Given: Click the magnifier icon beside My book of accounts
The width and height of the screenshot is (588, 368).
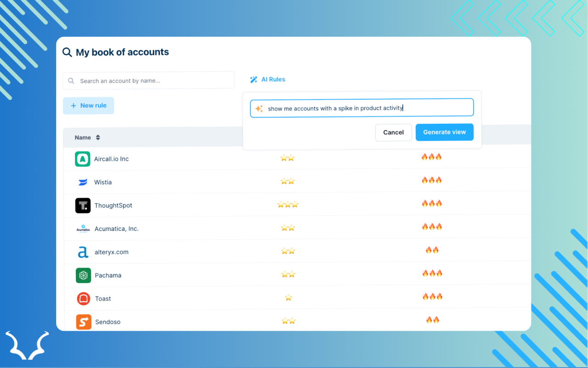Looking at the screenshot, I should (x=67, y=52).
